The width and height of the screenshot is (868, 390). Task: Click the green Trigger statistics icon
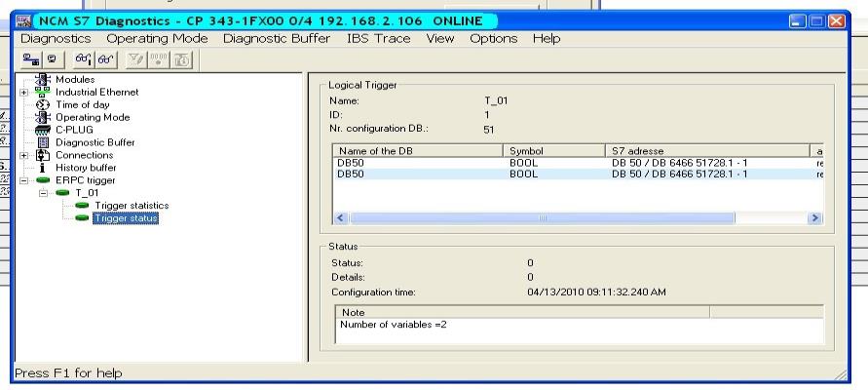[82, 206]
